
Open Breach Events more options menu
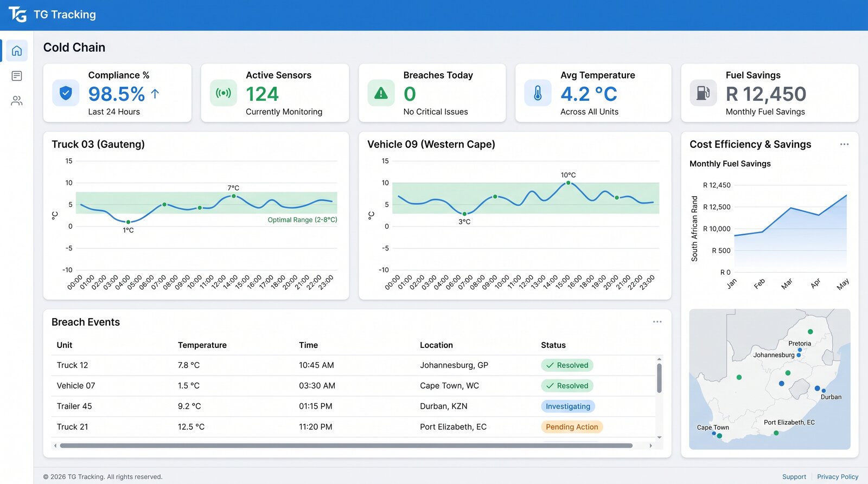(x=658, y=322)
